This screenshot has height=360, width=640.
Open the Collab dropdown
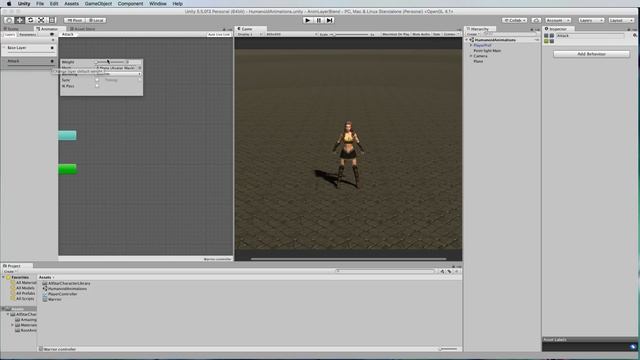pyautogui.click(x=514, y=20)
